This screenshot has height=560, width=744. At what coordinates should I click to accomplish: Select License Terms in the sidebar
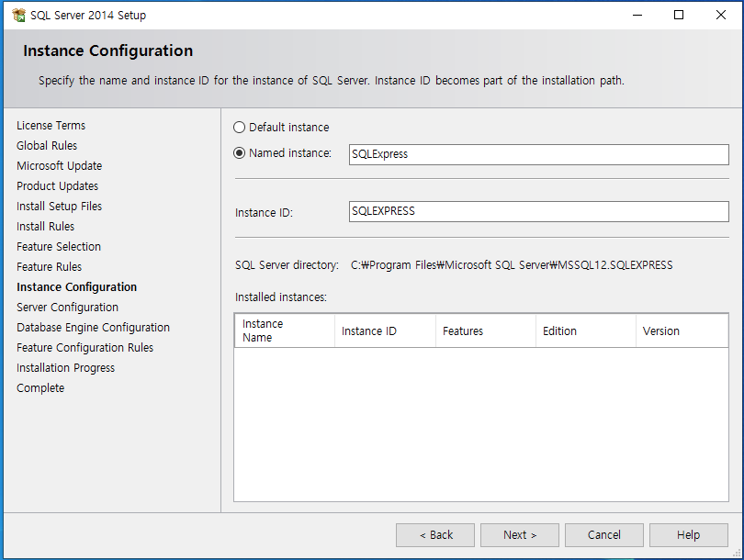point(51,125)
